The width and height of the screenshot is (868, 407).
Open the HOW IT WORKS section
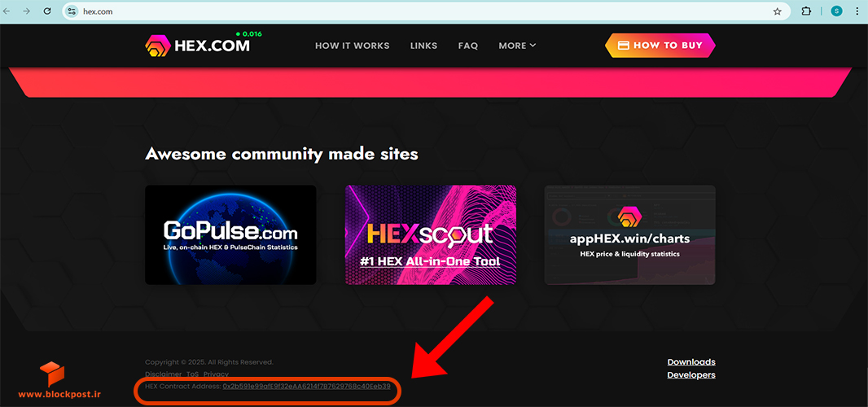point(352,46)
